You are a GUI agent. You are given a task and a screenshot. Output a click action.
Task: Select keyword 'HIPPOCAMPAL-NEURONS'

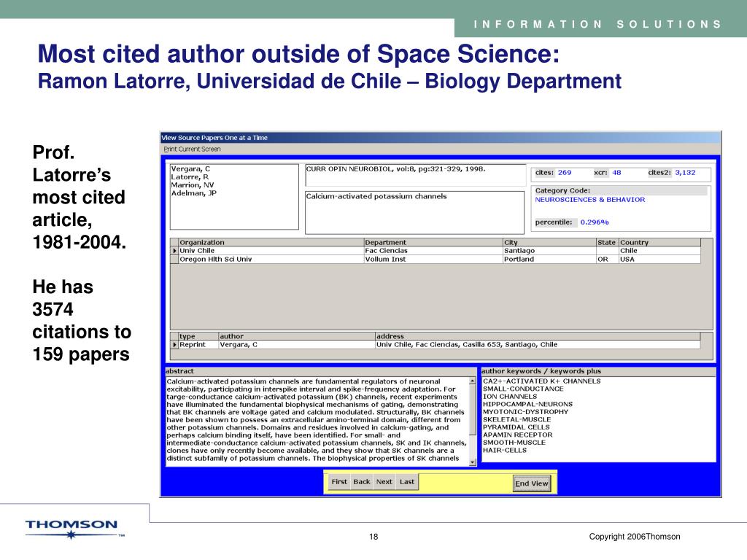coord(528,404)
